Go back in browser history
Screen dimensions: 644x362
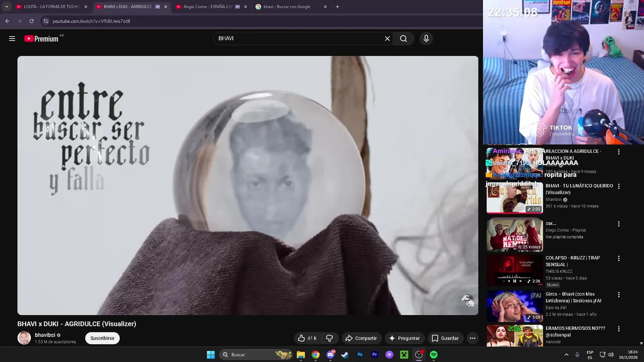(x=7, y=21)
